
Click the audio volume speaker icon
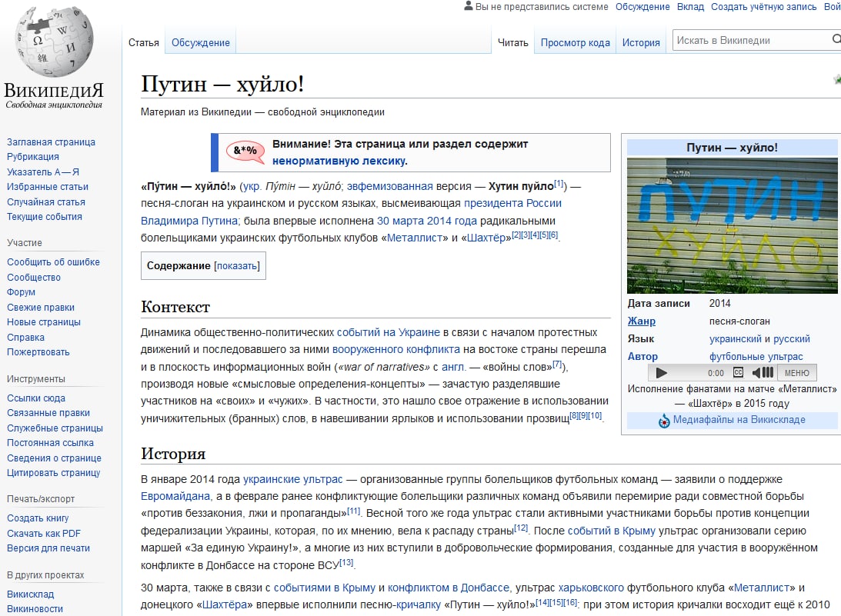point(763,373)
